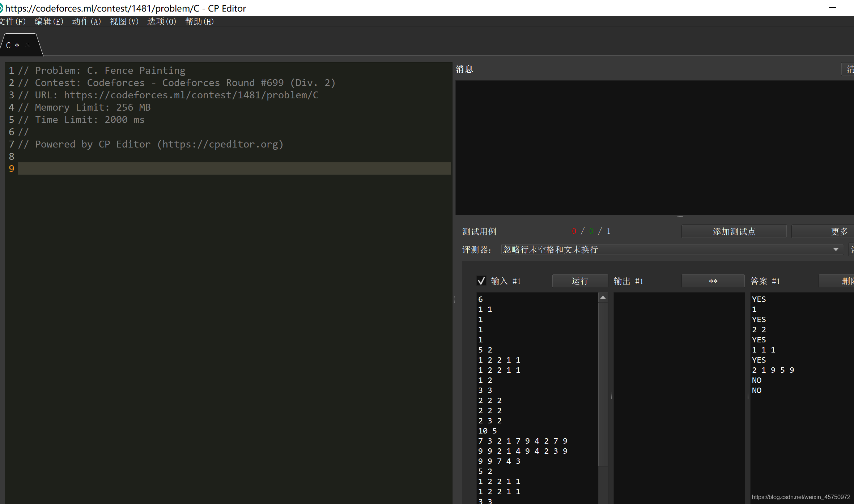Add a new test case via 添加测试点
The width and height of the screenshot is (854, 504).
734,231
